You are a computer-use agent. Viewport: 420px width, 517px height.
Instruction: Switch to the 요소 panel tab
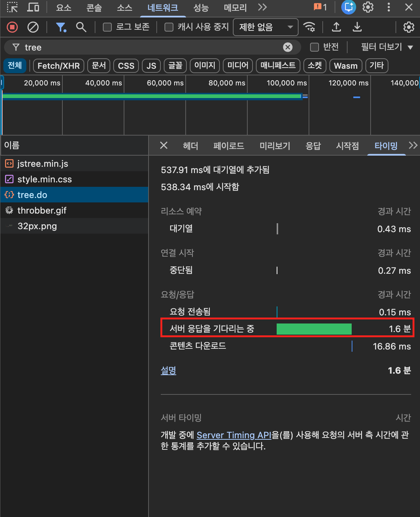point(64,7)
